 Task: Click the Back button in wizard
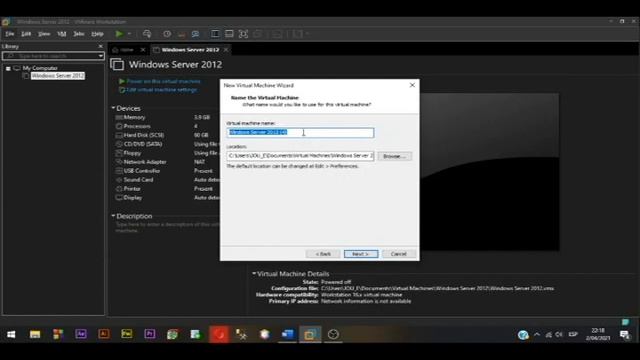(x=323, y=254)
